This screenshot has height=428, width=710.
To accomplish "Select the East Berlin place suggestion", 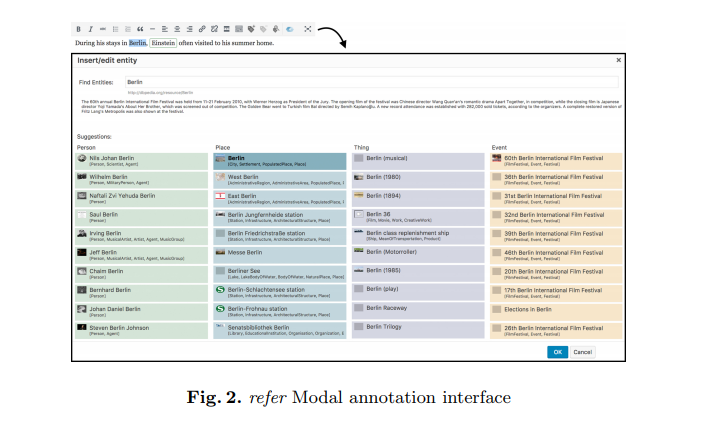I will click(280, 198).
